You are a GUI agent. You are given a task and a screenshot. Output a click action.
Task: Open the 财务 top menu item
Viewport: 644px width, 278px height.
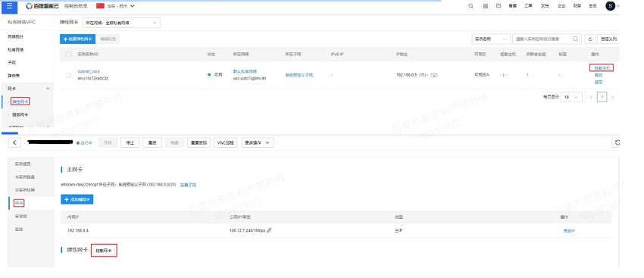click(577, 6)
